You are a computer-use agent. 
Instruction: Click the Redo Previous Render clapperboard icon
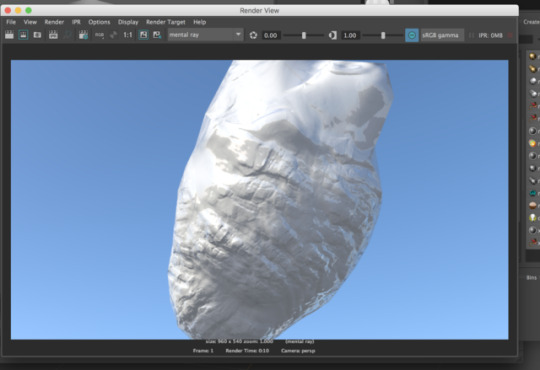[9, 35]
